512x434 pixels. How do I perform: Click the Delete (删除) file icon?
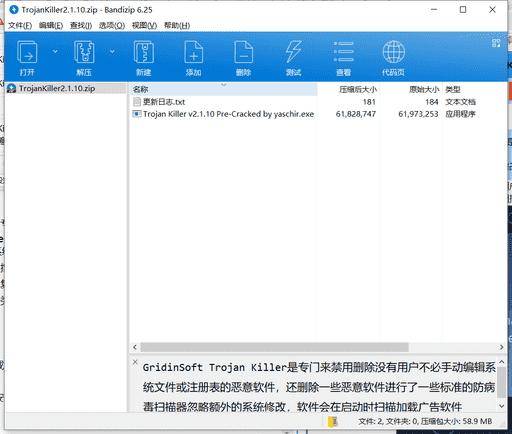[244, 52]
